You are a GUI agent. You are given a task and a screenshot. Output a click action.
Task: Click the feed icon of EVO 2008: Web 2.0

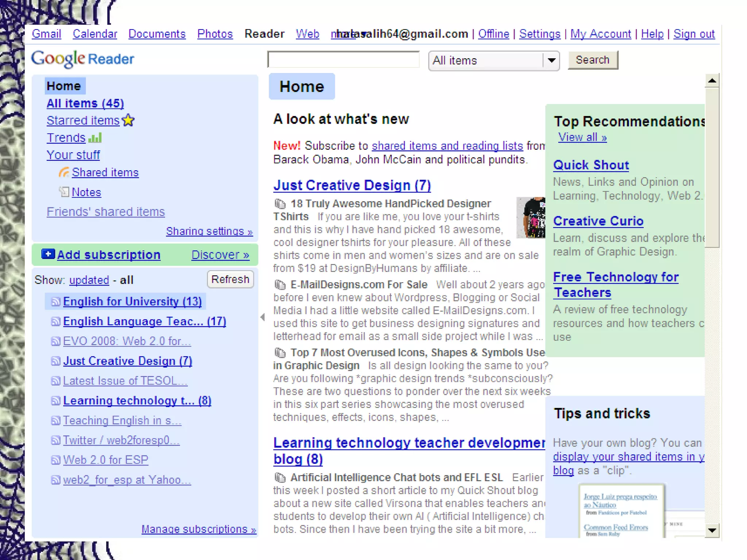(55, 341)
